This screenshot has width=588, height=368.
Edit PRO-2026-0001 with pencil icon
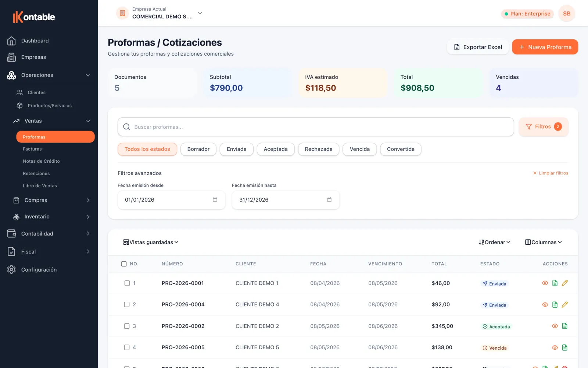pyautogui.click(x=565, y=283)
